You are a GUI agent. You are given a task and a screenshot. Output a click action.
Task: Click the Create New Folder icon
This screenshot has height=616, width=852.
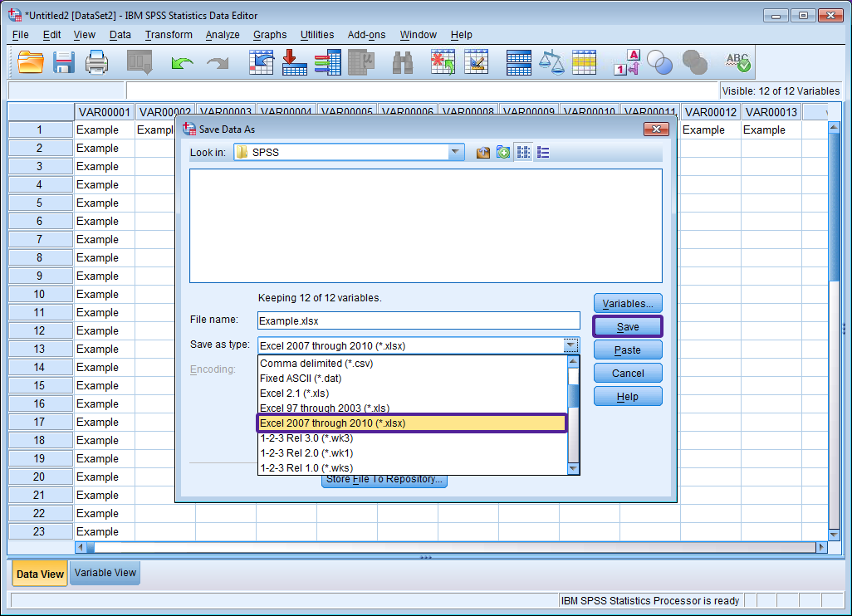pyautogui.click(x=503, y=153)
